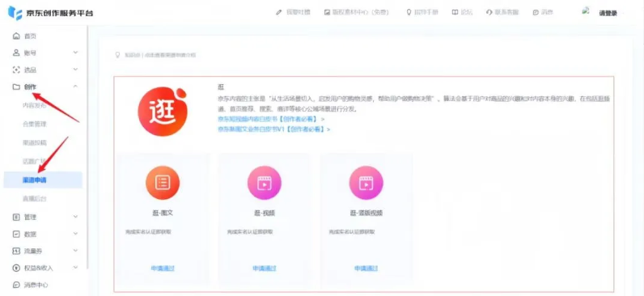Click the folder icon for 创作
This screenshot has height=296, width=644.
pos(16,87)
